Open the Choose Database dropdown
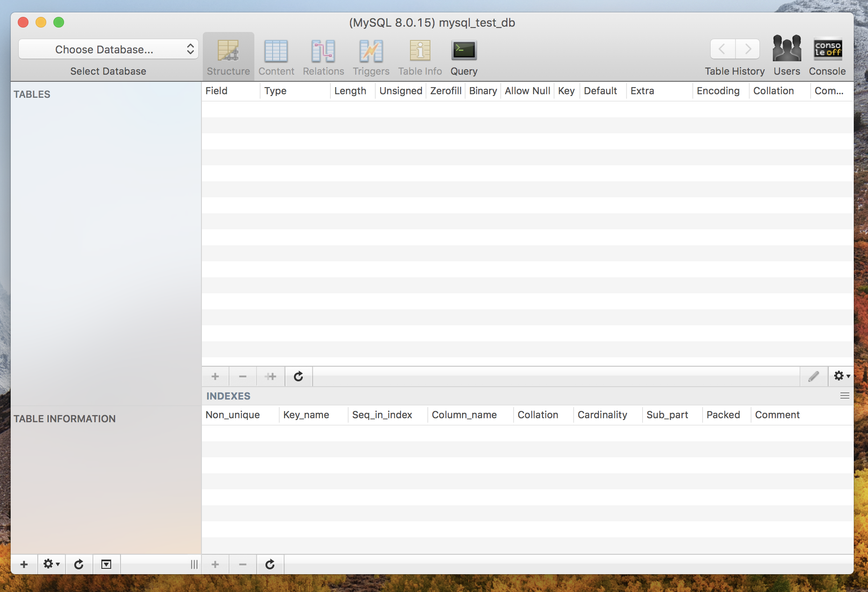 [108, 49]
